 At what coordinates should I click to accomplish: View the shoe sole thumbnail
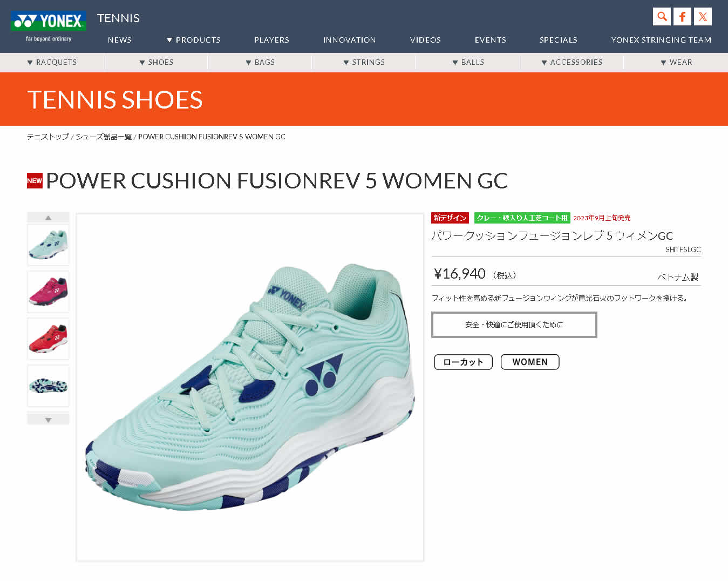(48, 386)
